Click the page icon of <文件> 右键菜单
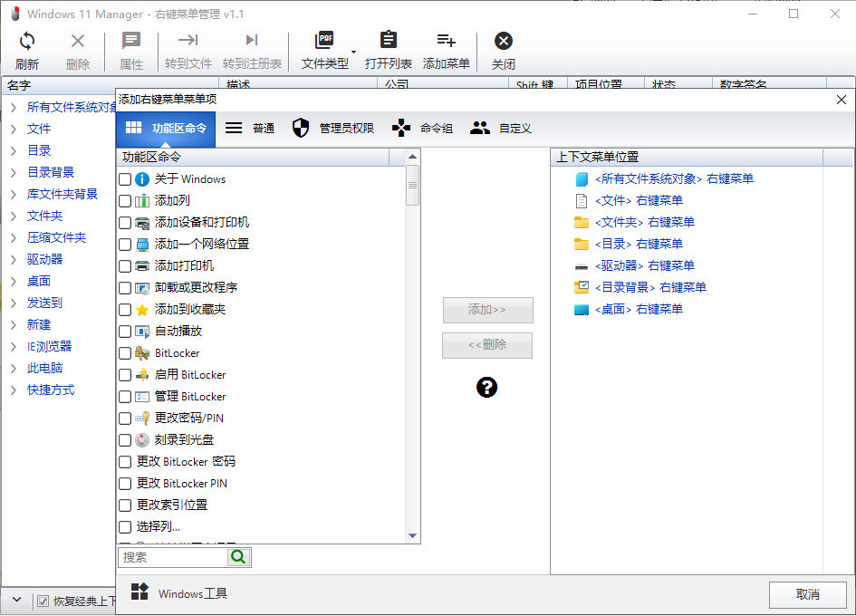 (x=582, y=201)
